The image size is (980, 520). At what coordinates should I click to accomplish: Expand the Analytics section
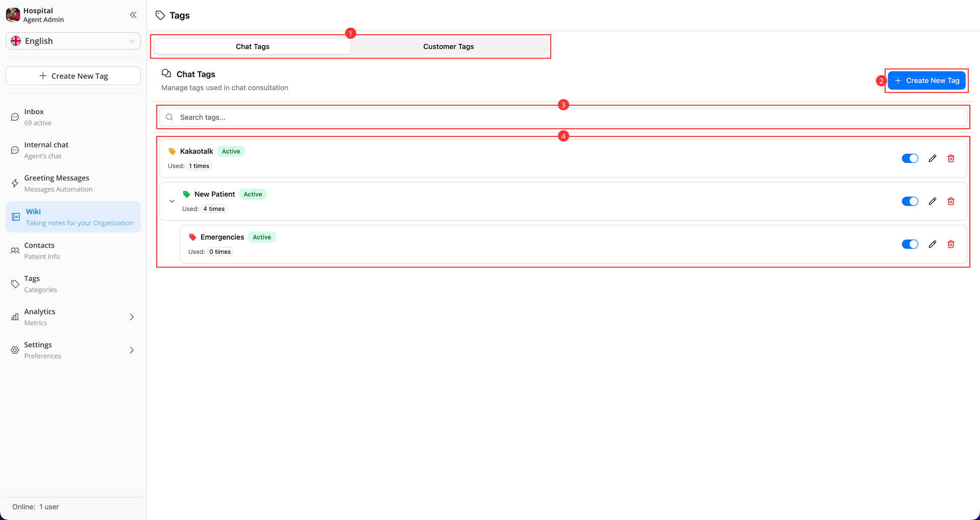(x=131, y=317)
